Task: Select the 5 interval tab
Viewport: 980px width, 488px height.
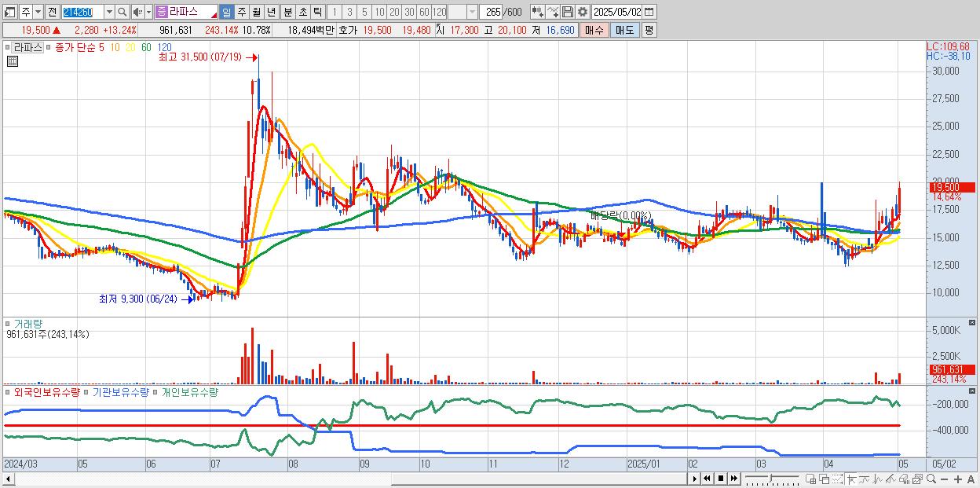Action: pyautogui.click(x=364, y=12)
